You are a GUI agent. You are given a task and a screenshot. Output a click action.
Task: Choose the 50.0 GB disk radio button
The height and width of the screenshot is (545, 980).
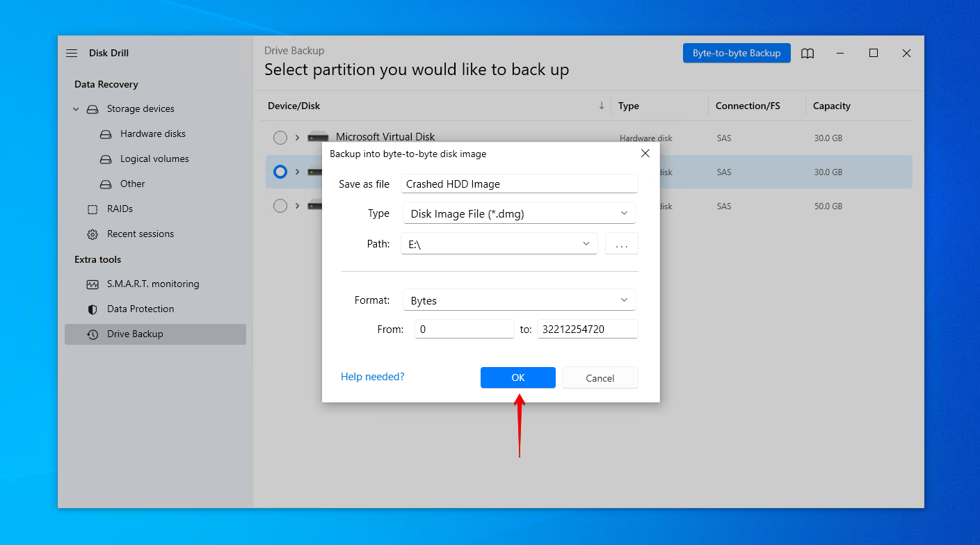coord(280,206)
